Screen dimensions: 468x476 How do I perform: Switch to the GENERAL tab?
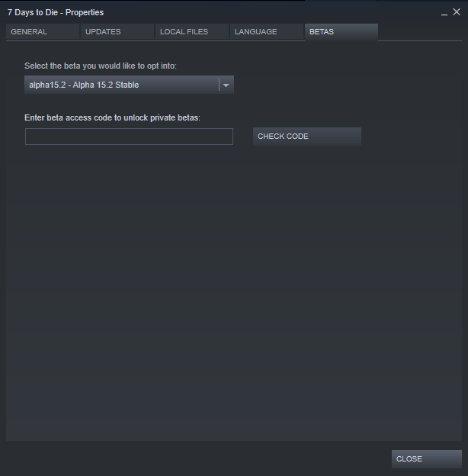coord(43,31)
